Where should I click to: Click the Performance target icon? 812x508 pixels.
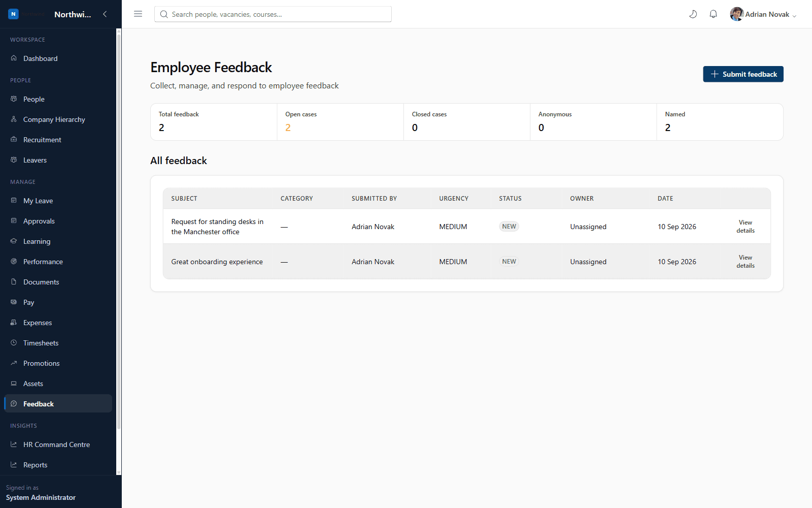pyautogui.click(x=14, y=262)
